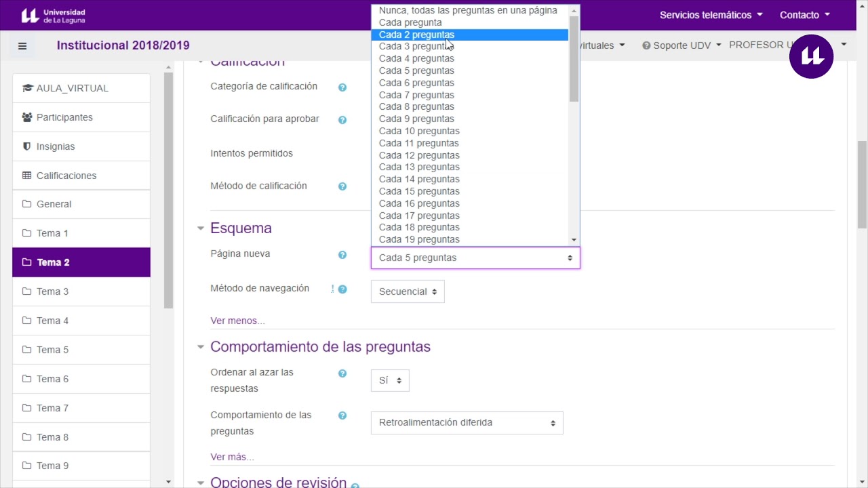Open AULA_VIRTUAL course in sidebar

click(x=81, y=88)
